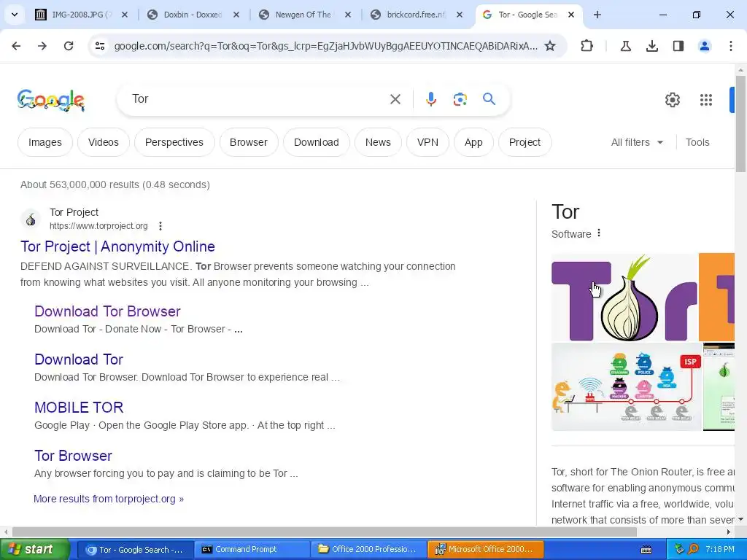Open the tab search dropdown arrow
Viewport: 747px width, 560px height.
click(15, 15)
